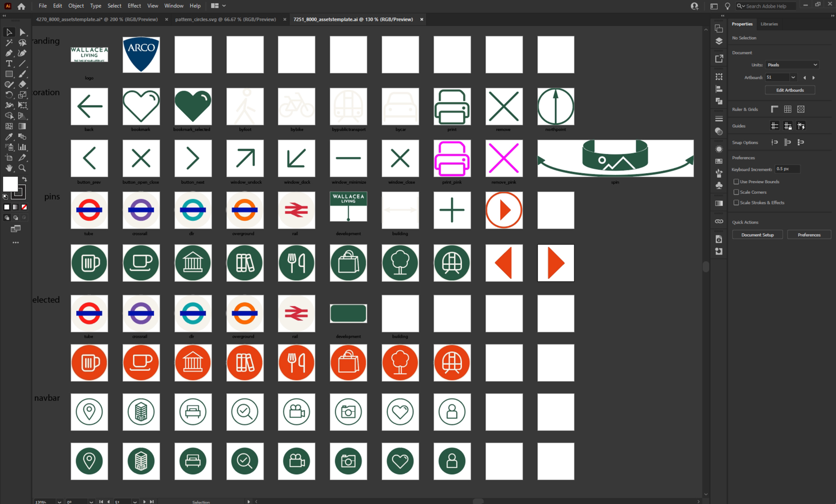The width and height of the screenshot is (836, 504).
Task: Select the Direct Selection tool
Action: point(22,32)
